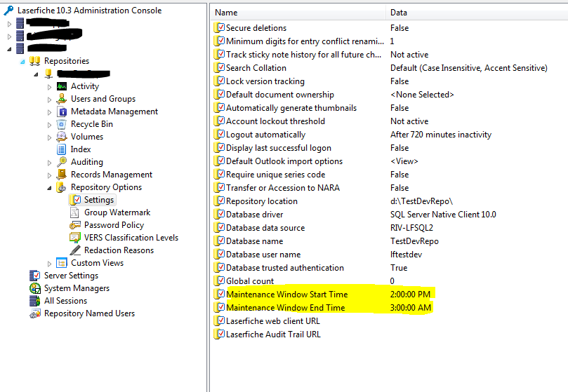568x392 pixels.
Task: Expand the Volumes node
Action: [49, 137]
